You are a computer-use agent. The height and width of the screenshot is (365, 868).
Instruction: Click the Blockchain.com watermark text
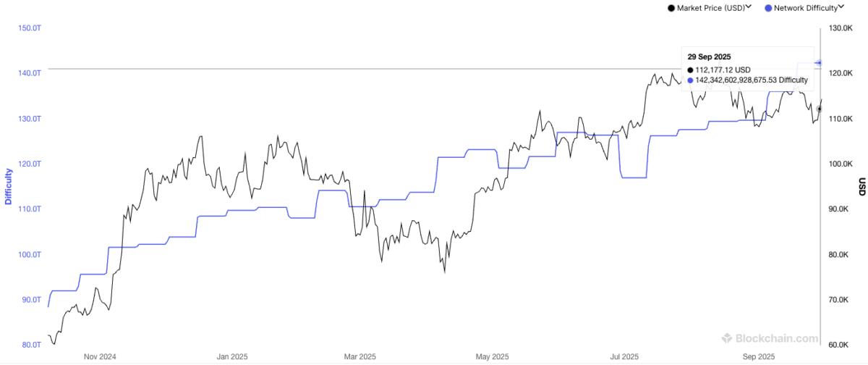777,338
